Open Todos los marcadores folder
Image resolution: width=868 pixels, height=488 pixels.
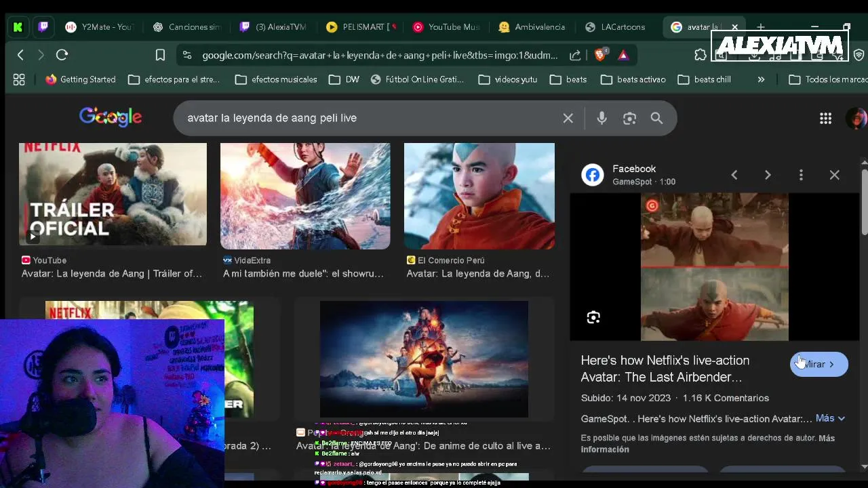827,79
